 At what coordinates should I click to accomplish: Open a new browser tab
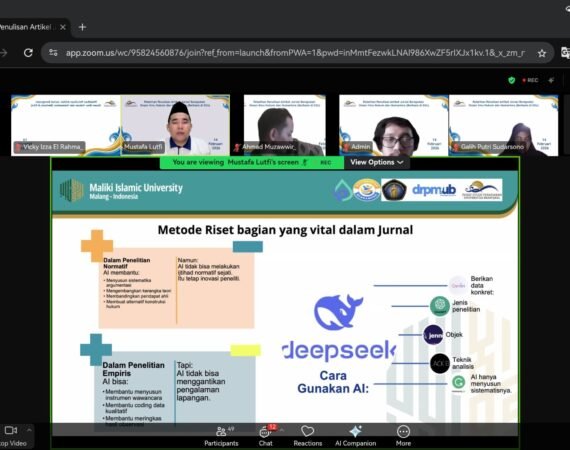83,27
